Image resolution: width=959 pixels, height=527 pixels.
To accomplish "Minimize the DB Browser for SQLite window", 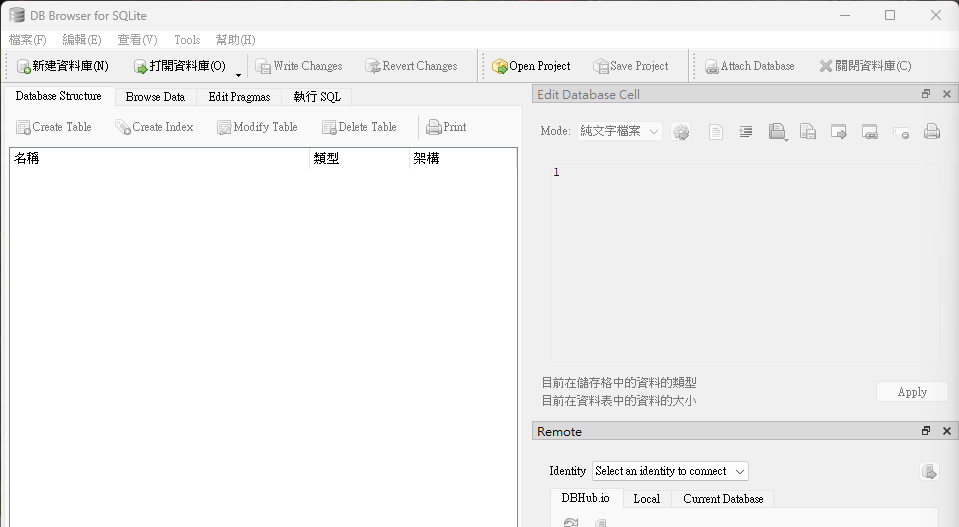I will pos(845,15).
